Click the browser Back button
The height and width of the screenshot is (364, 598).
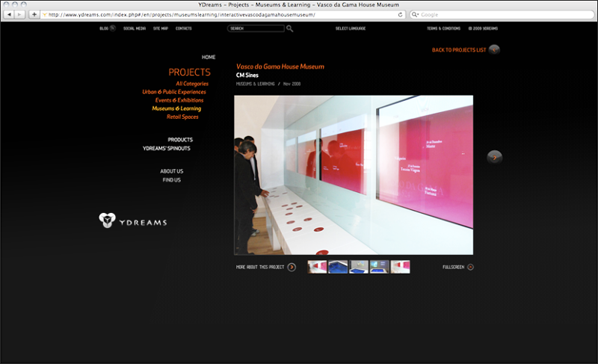(x=10, y=14)
